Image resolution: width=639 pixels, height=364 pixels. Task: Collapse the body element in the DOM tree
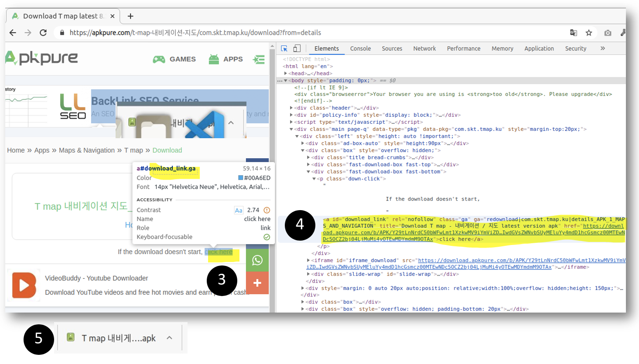(x=285, y=81)
